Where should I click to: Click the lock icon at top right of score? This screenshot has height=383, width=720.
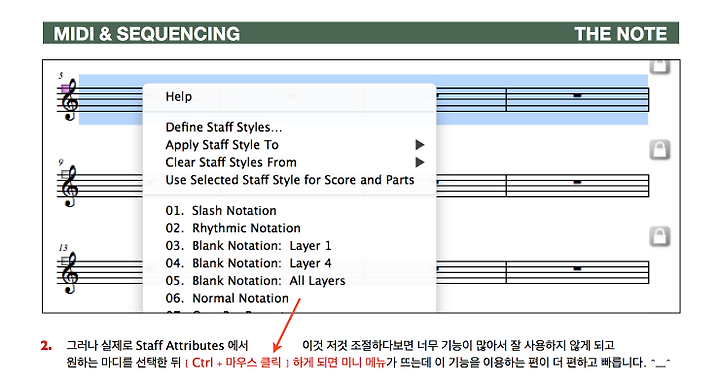(x=660, y=67)
